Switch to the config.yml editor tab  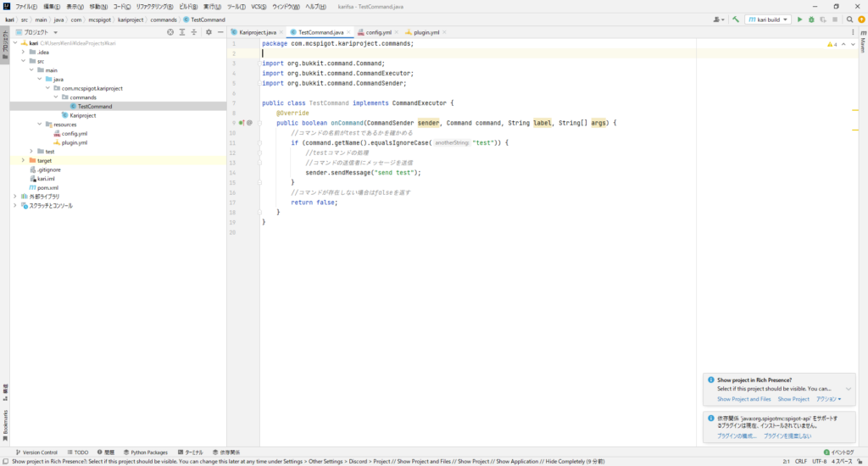[378, 32]
